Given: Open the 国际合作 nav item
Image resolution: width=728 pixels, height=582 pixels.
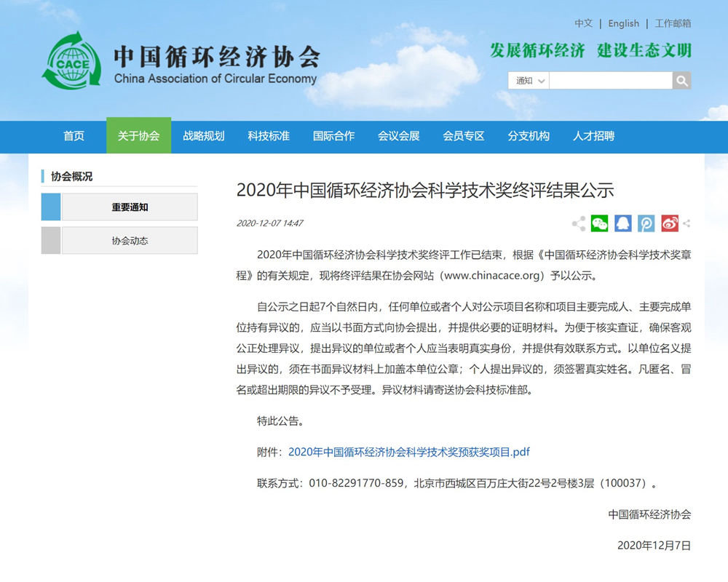Looking at the screenshot, I should pos(334,136).
